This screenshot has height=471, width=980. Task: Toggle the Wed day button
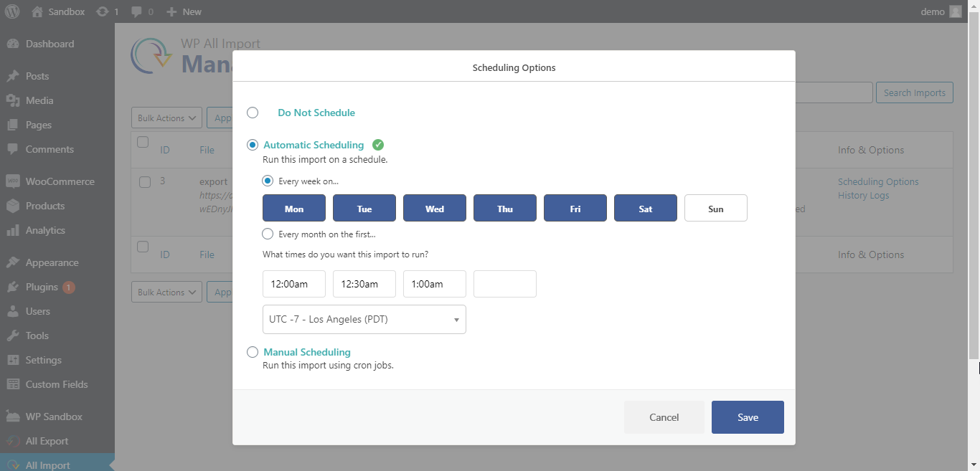tap(435, 208)
